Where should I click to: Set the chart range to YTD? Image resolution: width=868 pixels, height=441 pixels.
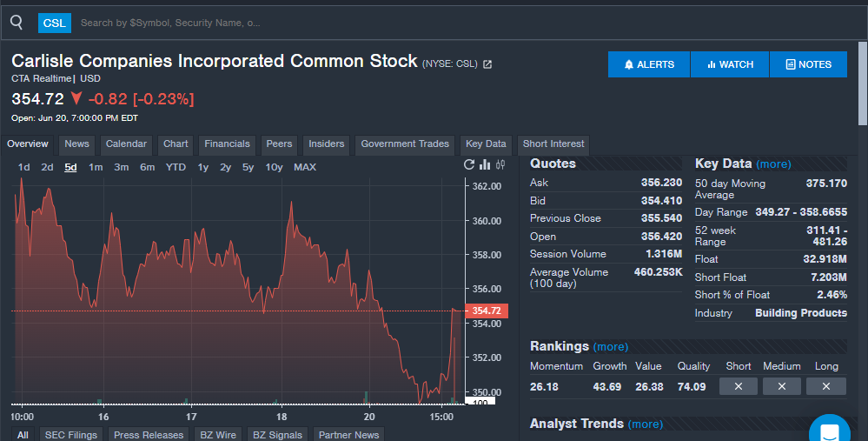(176, 167)
